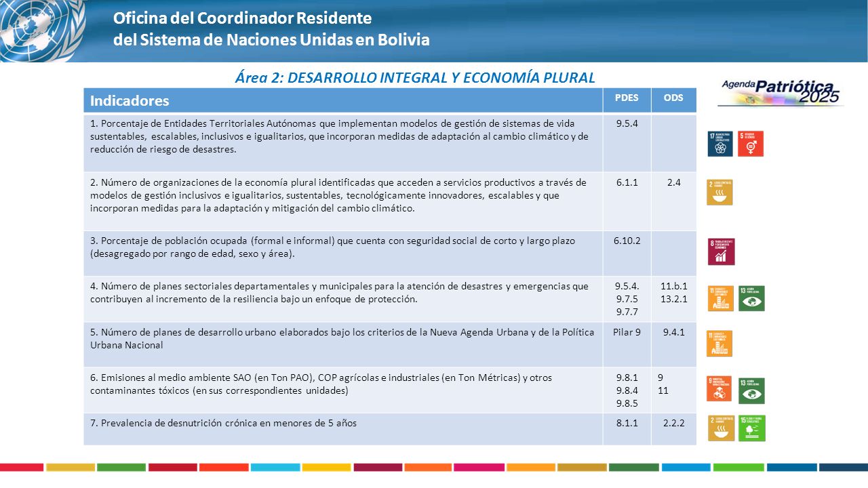Click PDES value '9.8.4'
Screen dimensions: 868x488
coord(627,391)
